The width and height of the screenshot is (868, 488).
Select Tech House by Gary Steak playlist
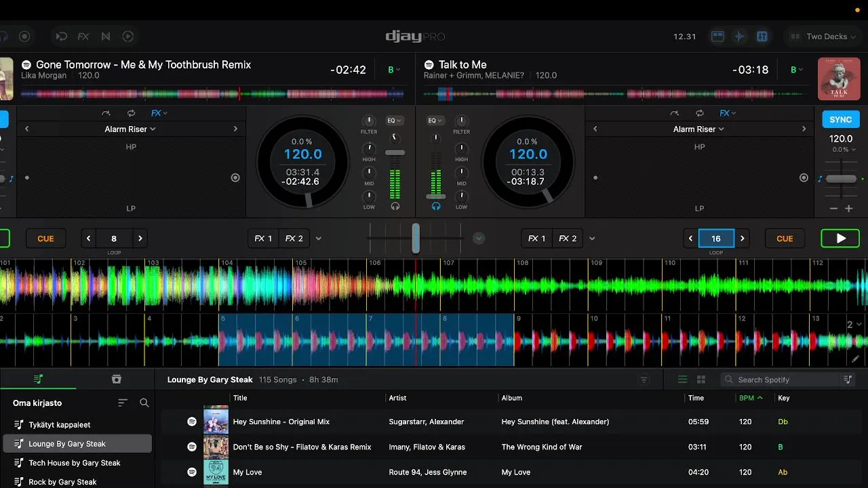click(x=77, y=463)
